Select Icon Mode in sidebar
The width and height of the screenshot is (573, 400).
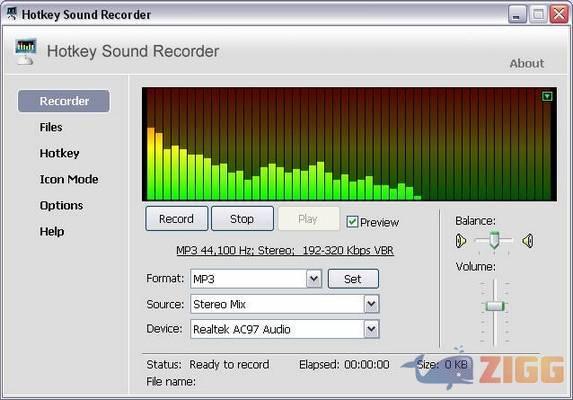click(x=69, y=179)
